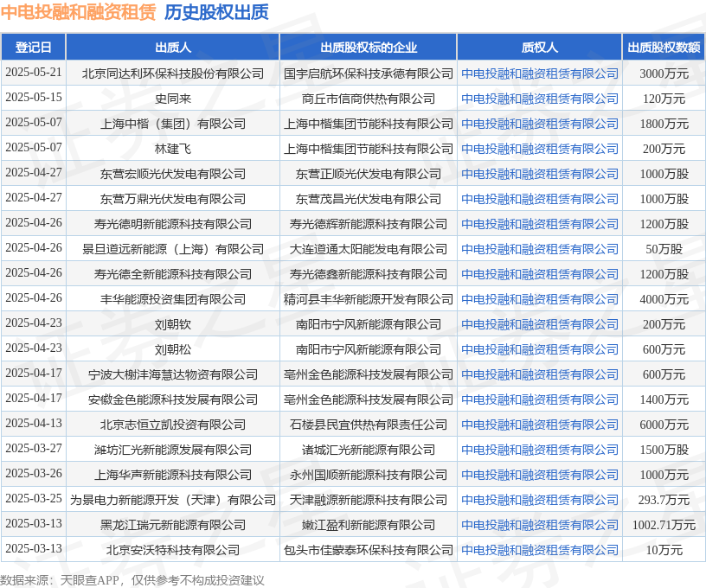This screenshot has height=588, width=706.
Task: Click the 刘朝松 pledgor cell
Action: pos(173,349)
